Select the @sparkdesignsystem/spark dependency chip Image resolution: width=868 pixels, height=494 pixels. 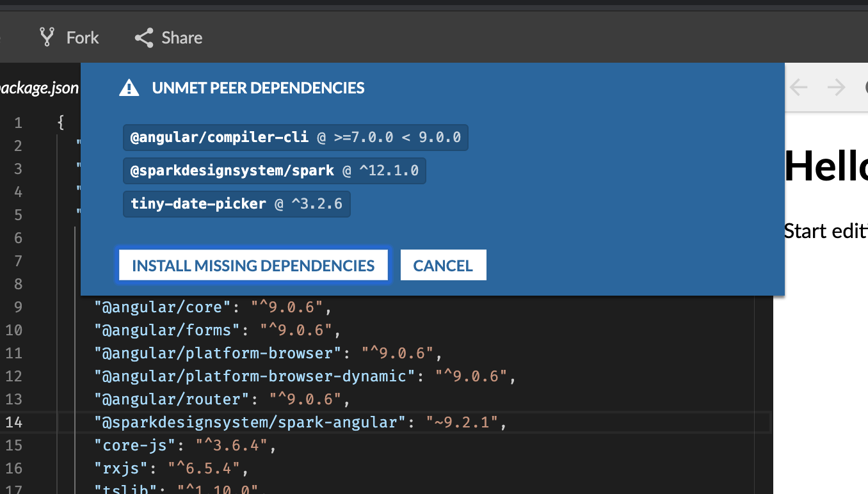(274, 170)
